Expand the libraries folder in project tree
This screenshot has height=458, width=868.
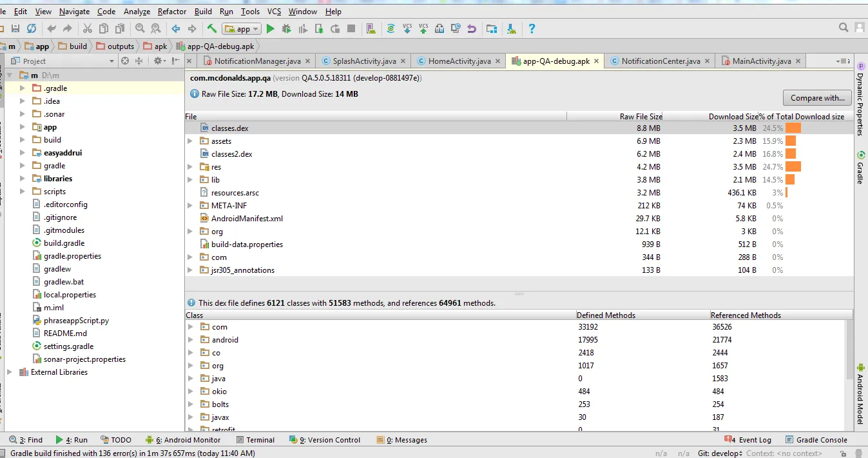tap(22, 178)
